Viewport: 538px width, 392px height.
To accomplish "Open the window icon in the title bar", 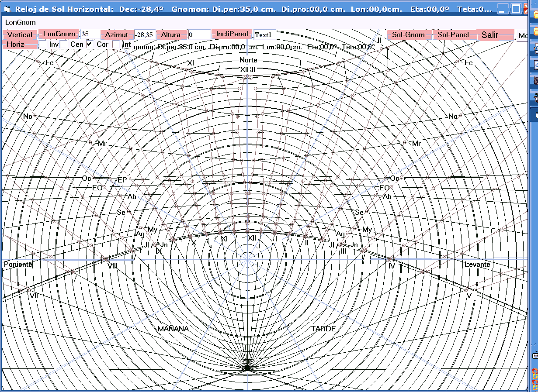I will click(6, 9).
